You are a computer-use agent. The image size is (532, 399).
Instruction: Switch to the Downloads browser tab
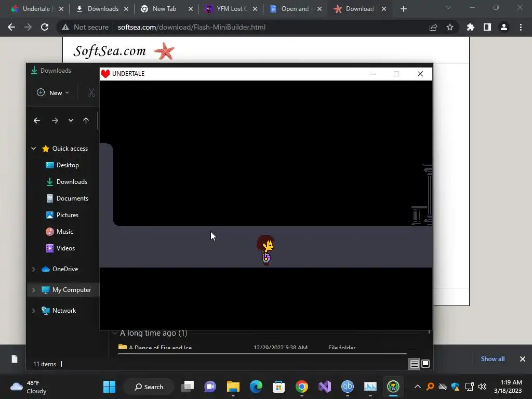click(x=101, y=9)
